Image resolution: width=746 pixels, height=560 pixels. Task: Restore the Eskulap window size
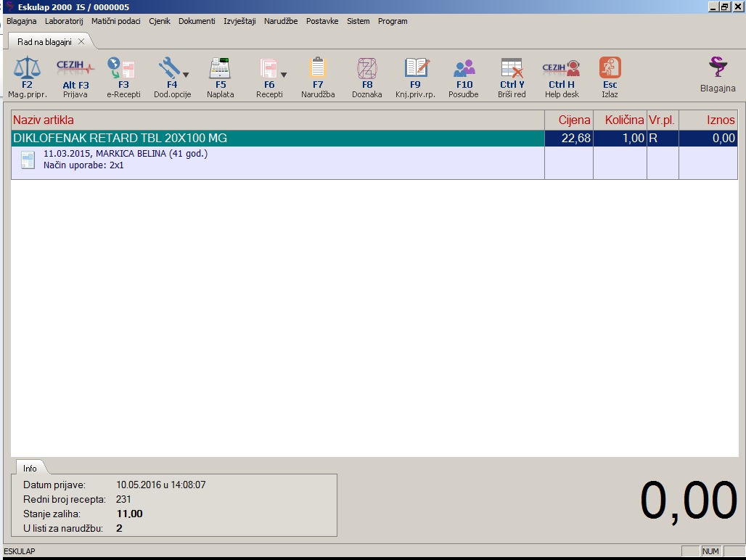tap(724, 7)
